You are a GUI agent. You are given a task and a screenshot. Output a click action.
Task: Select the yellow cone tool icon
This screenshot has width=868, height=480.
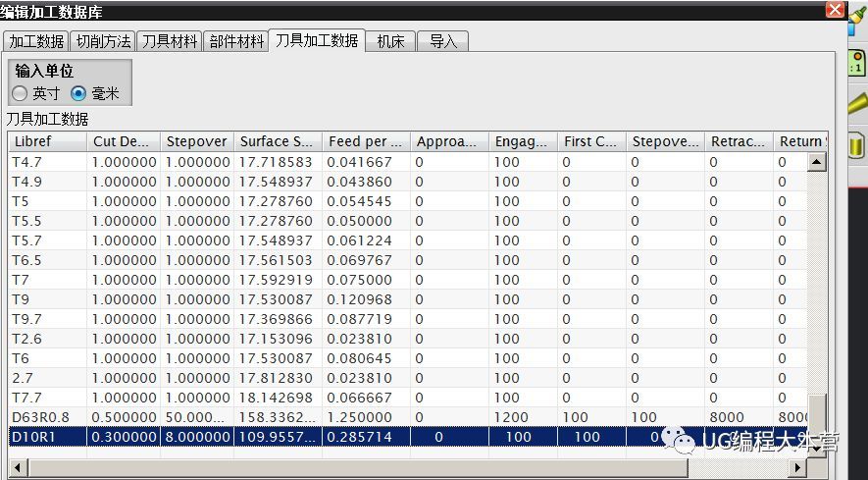point(858,104)
